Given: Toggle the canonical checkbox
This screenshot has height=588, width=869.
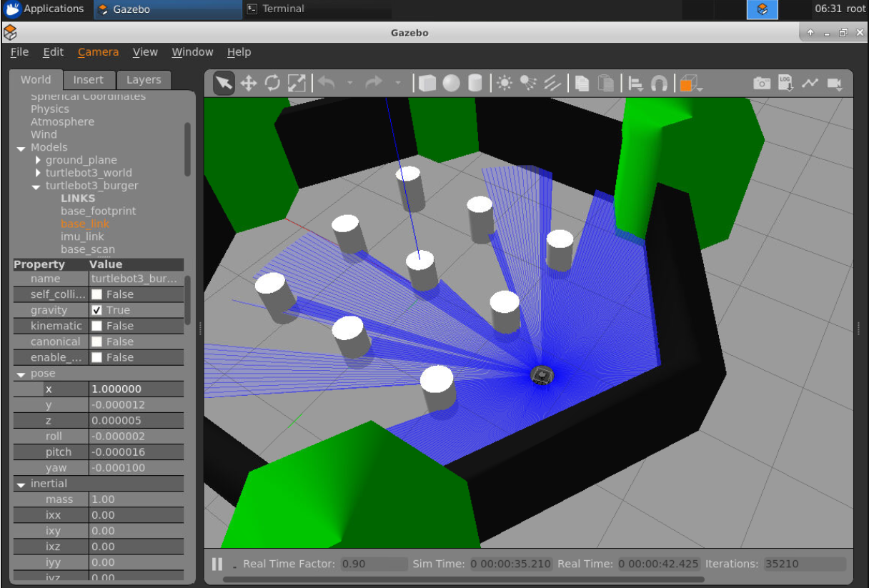Looking at the screenshot, I should [96, 342].
